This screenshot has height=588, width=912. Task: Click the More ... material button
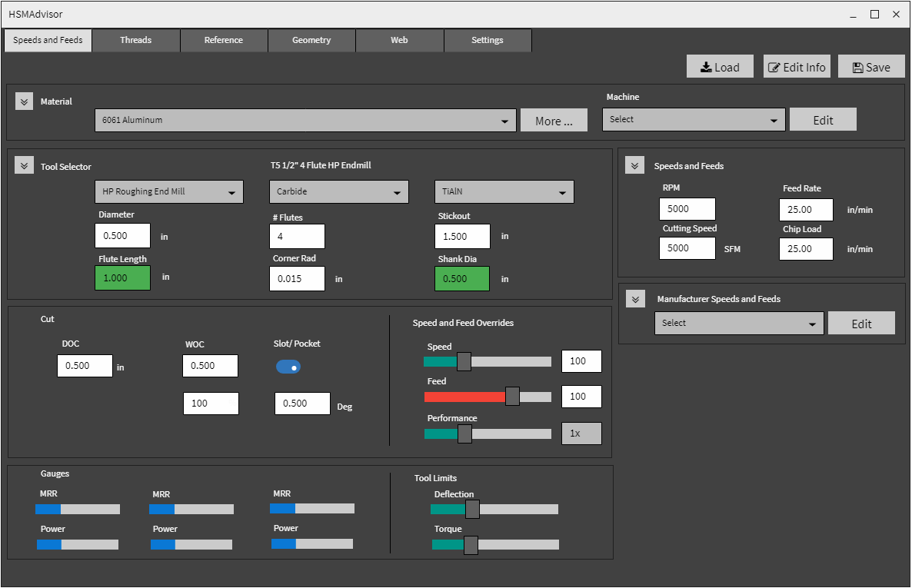pos(554,121)
